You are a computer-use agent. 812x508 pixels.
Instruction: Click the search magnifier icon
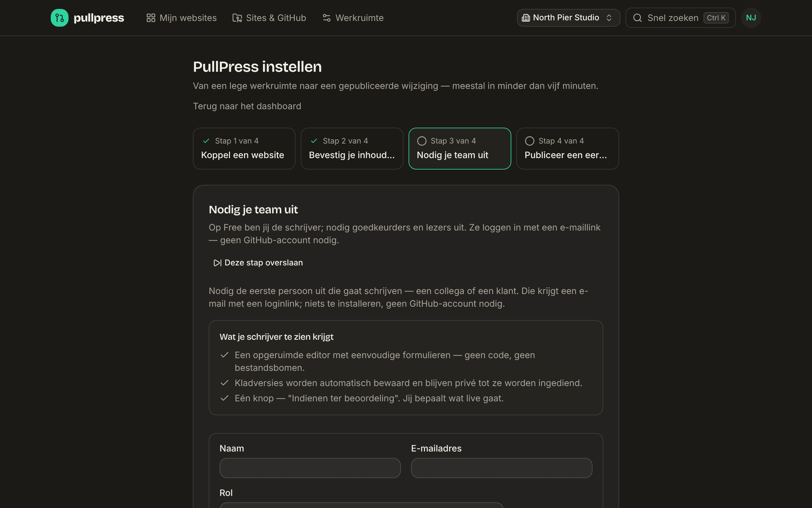(x=637, y=18)
